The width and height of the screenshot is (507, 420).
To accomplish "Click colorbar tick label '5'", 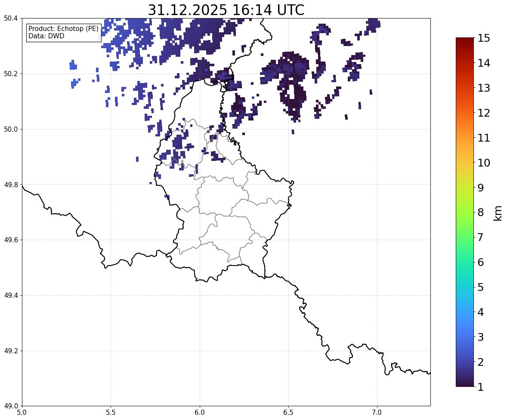I will click(x=481, y=287).
